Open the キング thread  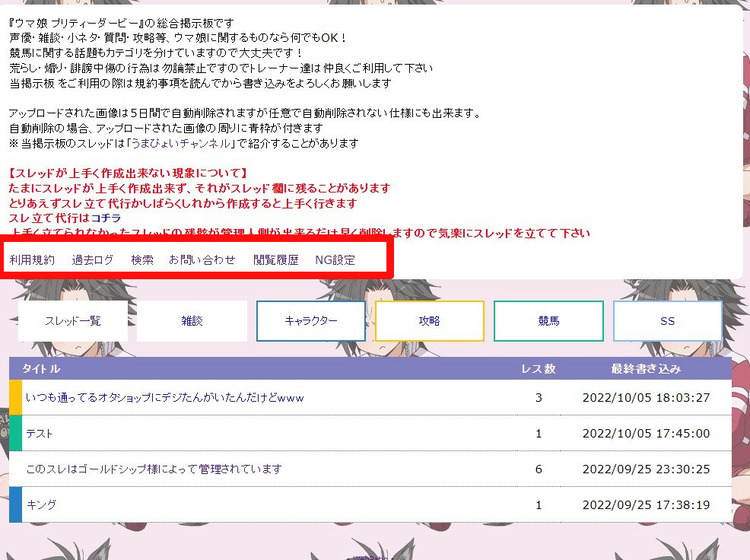point(41,505)
